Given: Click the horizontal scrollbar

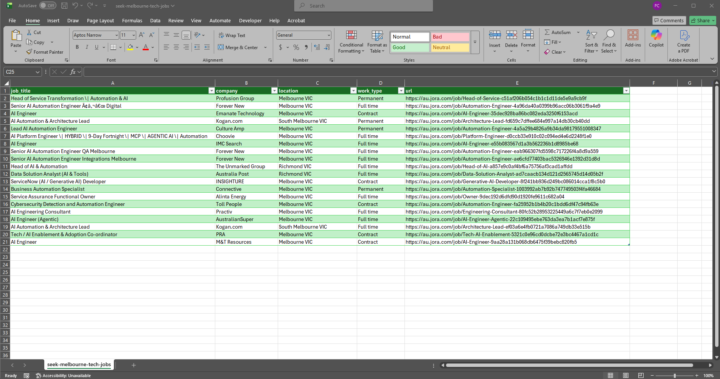Looking at the screenshot, I should [x=569, y=365].
